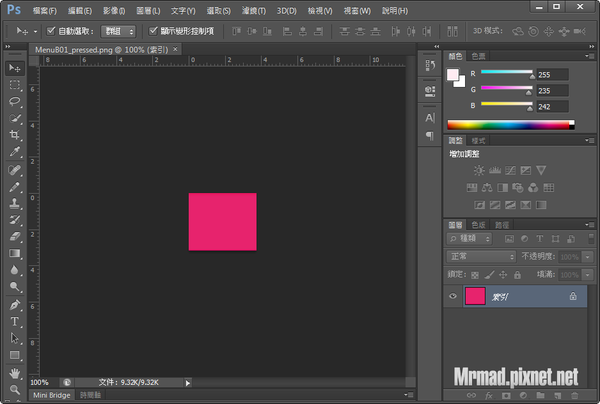Hide the 索引 layer with eye icon
Viewport: 600px width, 404px height.
click(x=453, y=296)
